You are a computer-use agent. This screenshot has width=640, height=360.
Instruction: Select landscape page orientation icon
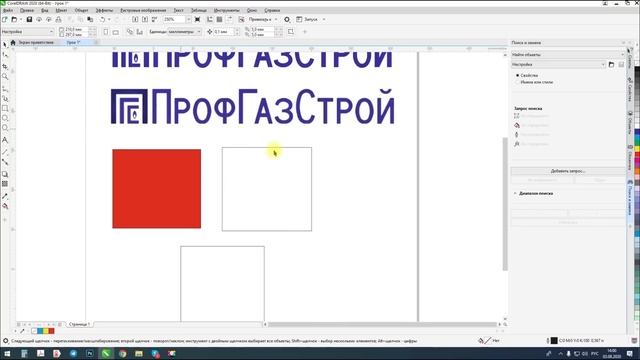(116, 31)
